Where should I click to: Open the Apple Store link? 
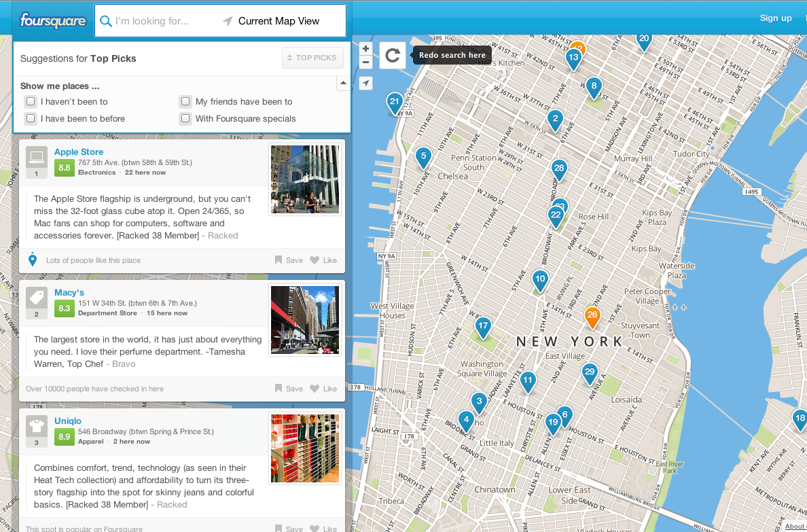(x=79, y=152)
